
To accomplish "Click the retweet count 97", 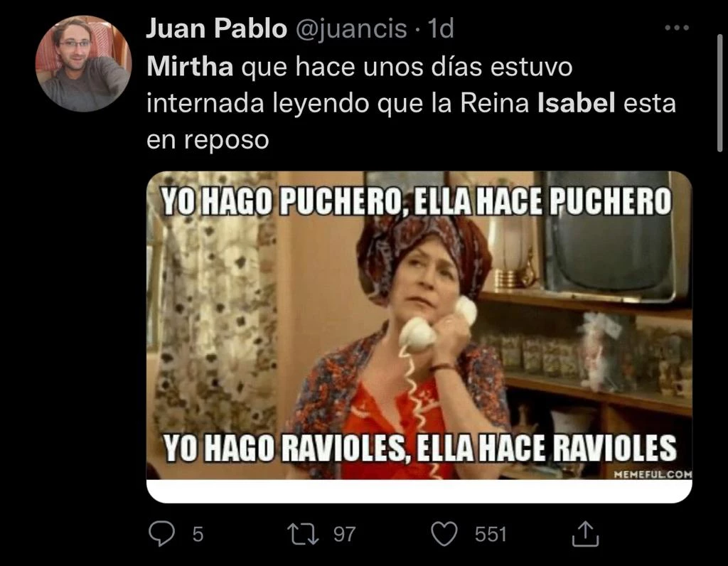I will tap(345, 535).
